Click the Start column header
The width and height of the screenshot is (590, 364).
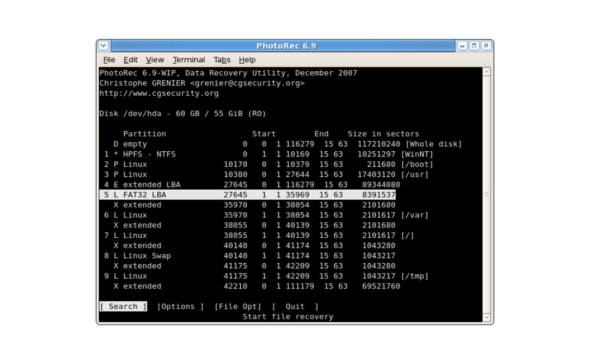click(264, 134)
